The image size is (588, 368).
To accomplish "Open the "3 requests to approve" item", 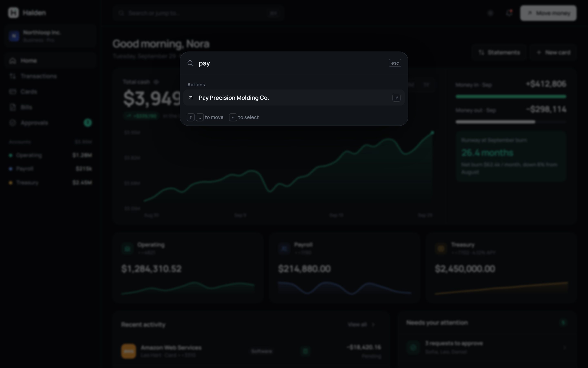I will pyautogui.click(x=487, y=347).
